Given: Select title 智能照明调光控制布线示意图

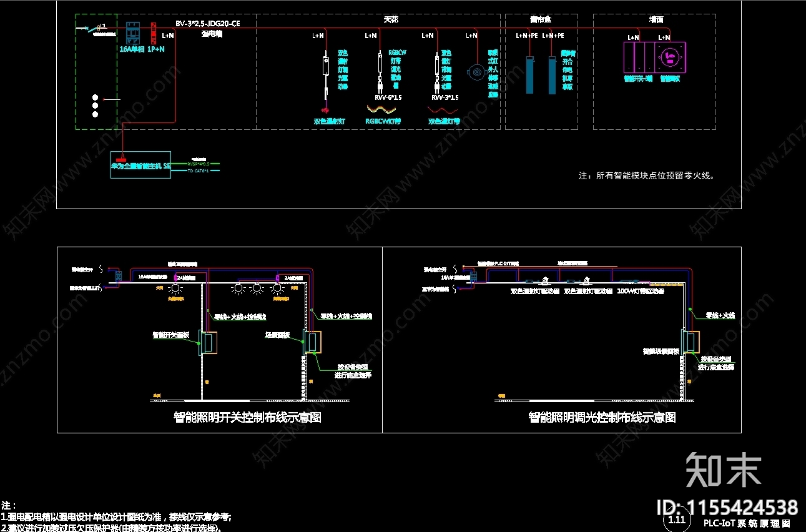Looking at the screenshot, I should click(x=602, y=417).
